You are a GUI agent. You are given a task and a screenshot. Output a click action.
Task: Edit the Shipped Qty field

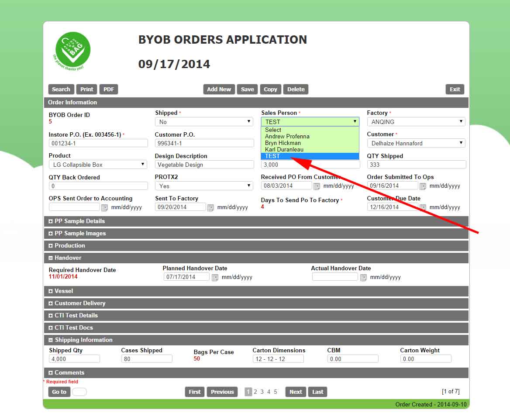coord(75,359)
